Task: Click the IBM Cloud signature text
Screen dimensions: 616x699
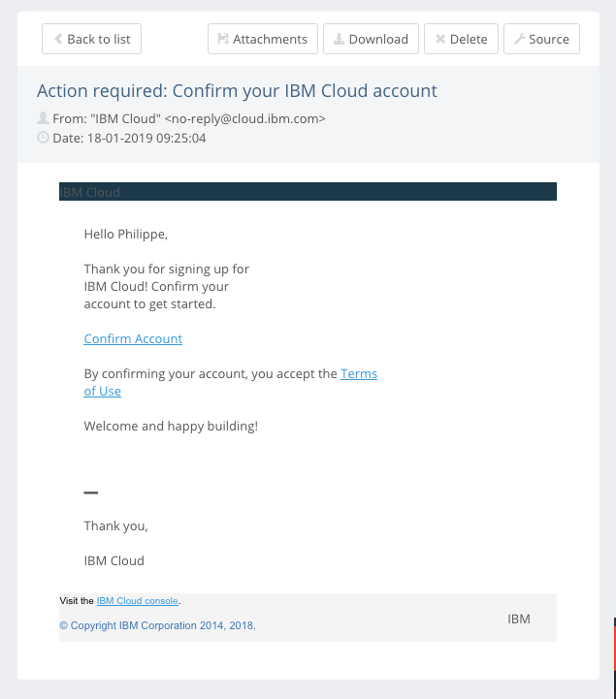Action: [113, 560]
